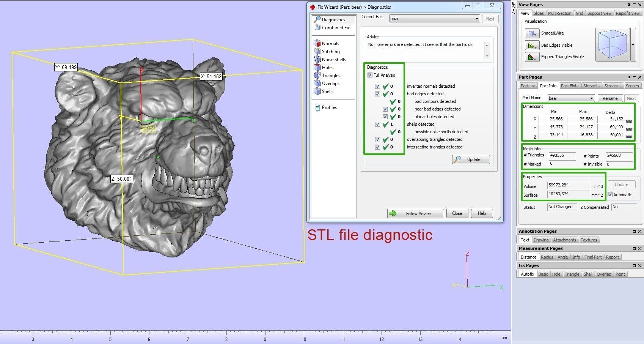Click the view cube preview thumbnail
The width and height of the screenshot is (644, 344).
pyautogui.click(x=613, y=45)
